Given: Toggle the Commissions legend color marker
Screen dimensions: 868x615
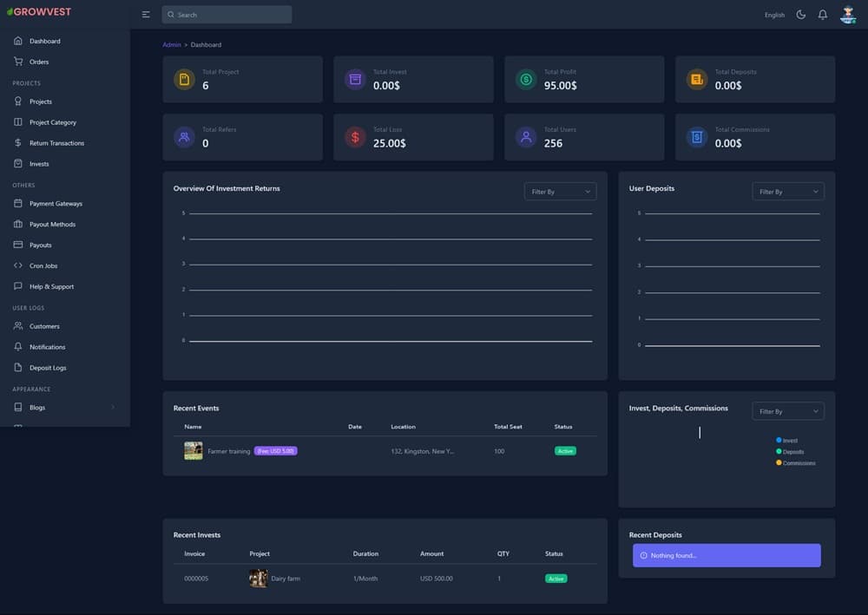Looking at the screenshot, I should [779, 463].
